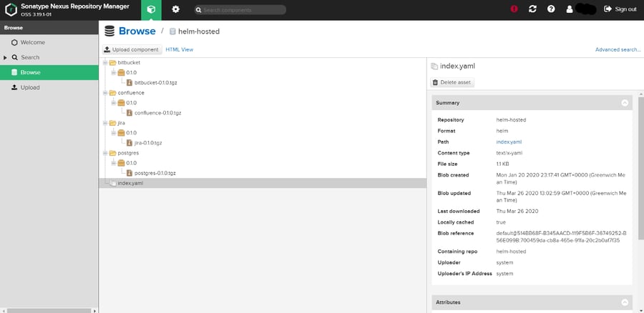Collapse the 0.1.0 node under bitbucket
Screen dimensions: 644x313
(114, 73)
